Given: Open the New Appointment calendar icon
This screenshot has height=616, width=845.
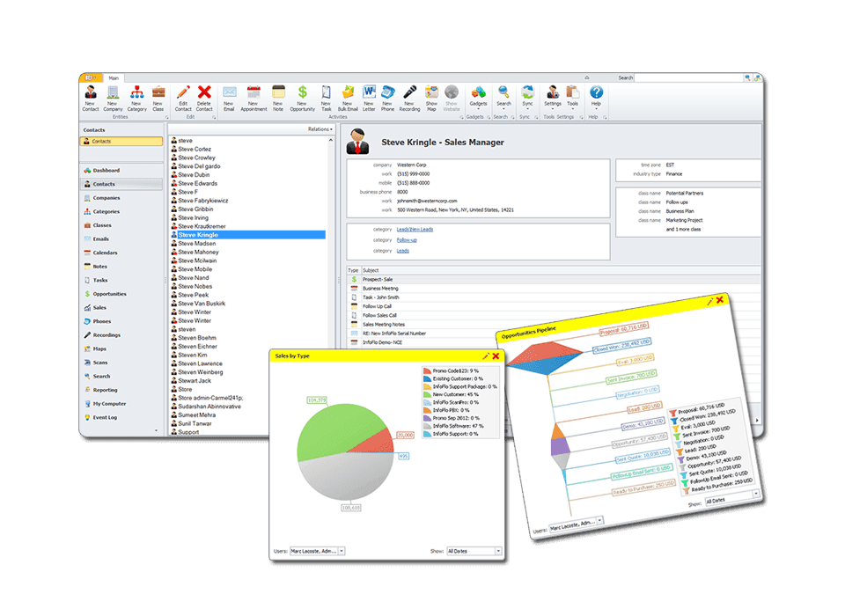Looking at the screenshot, I should (253, 92).
